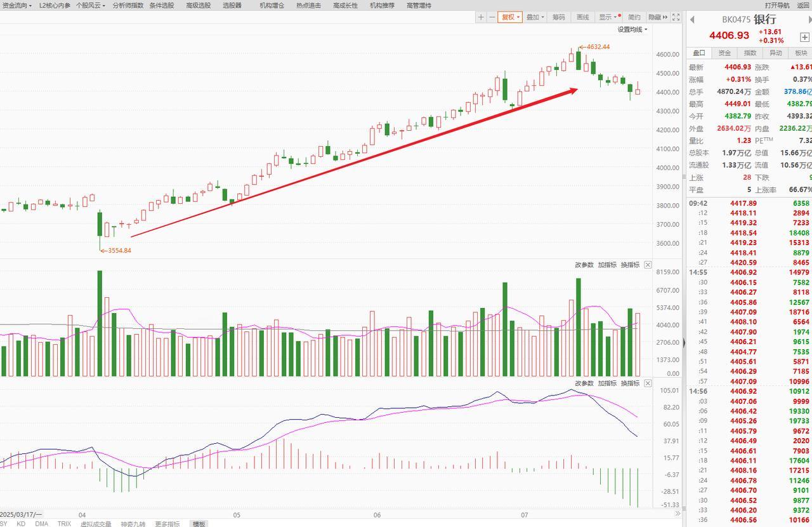The image size is (812, 527).
Task: Open 热点追击 menu
Action: tap(308, 5)
